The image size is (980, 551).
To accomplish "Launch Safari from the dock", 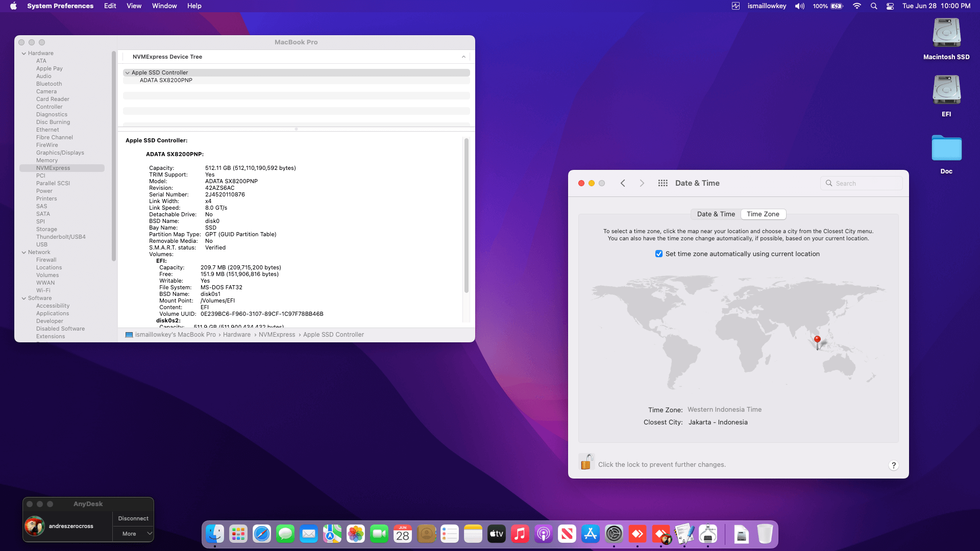I will click(262, 534).
